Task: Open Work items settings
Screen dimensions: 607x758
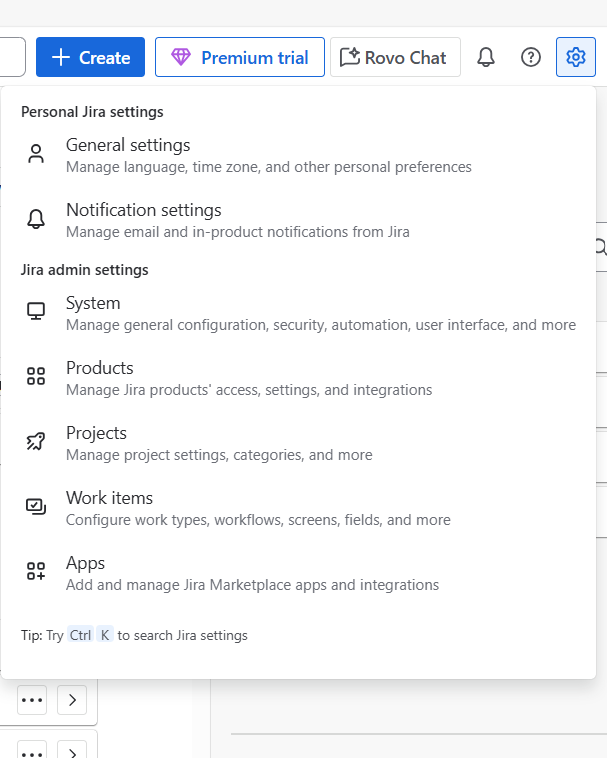Action: 298,508
